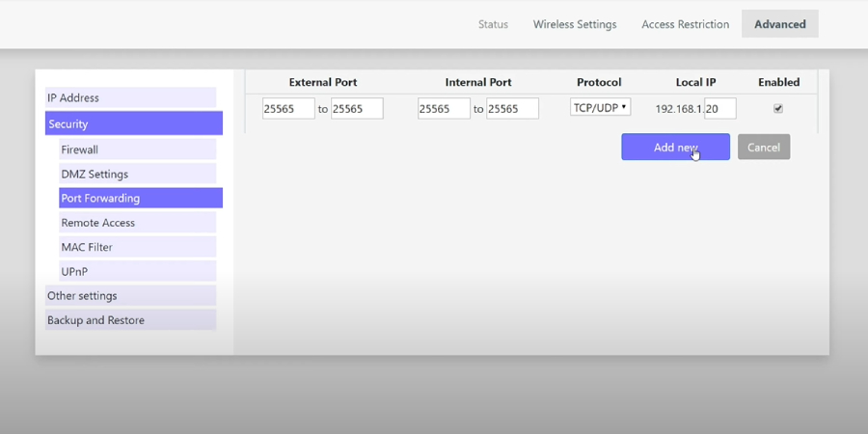The width and height of the screenshot is (868, 434).
Task: Open IP Address in the sidebar
Action: pyautogui.click(x=130, y=97)
